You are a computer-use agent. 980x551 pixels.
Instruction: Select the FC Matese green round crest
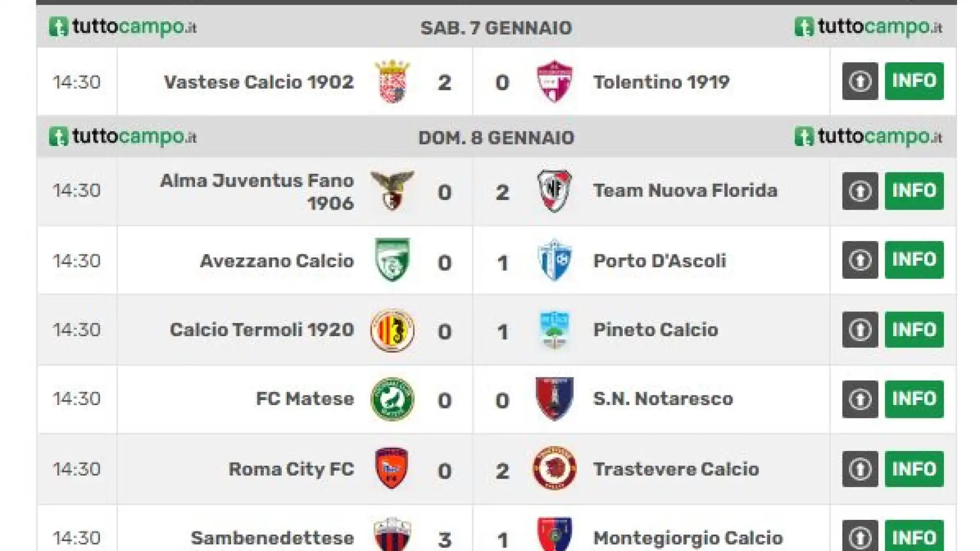(x=392, y=399)
